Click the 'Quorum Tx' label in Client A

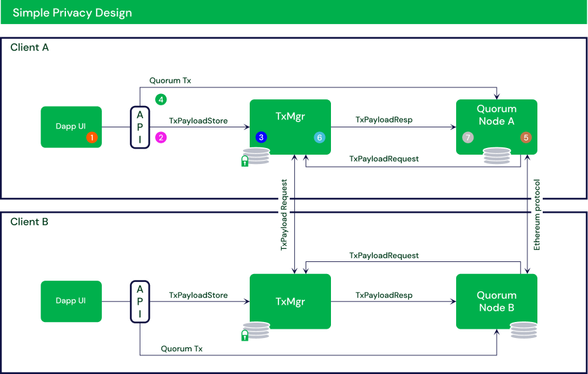click(x=170, y=81)
